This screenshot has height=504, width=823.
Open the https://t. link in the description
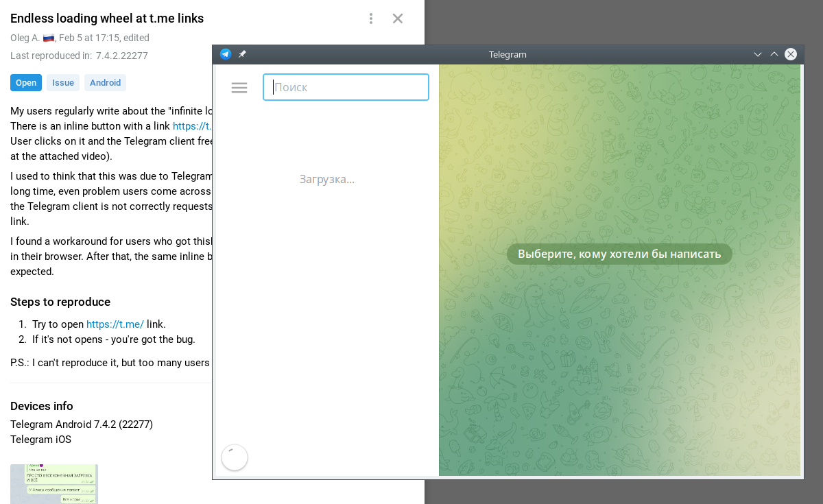193,126
